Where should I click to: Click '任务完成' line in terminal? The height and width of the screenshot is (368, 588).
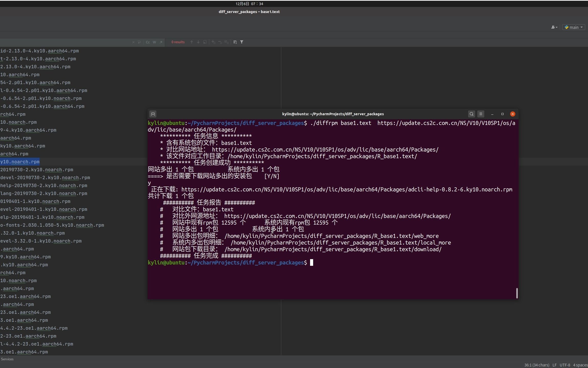point(206,256)
